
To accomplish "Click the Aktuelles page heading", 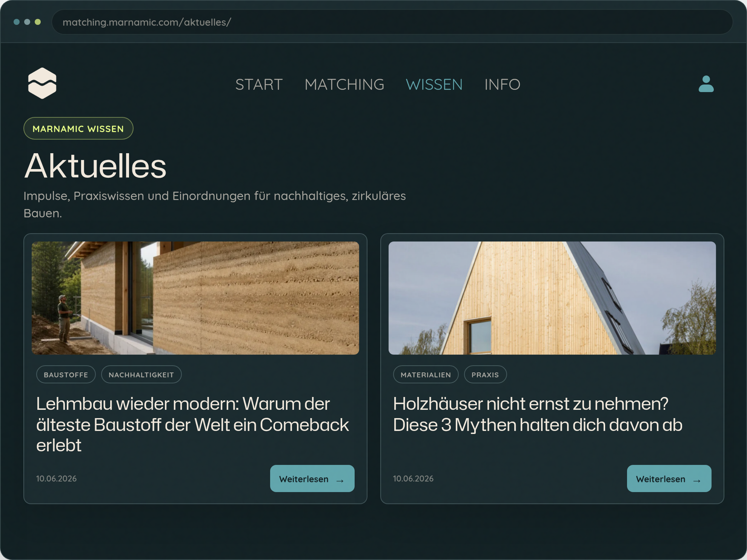I will [x=95, y=166].
